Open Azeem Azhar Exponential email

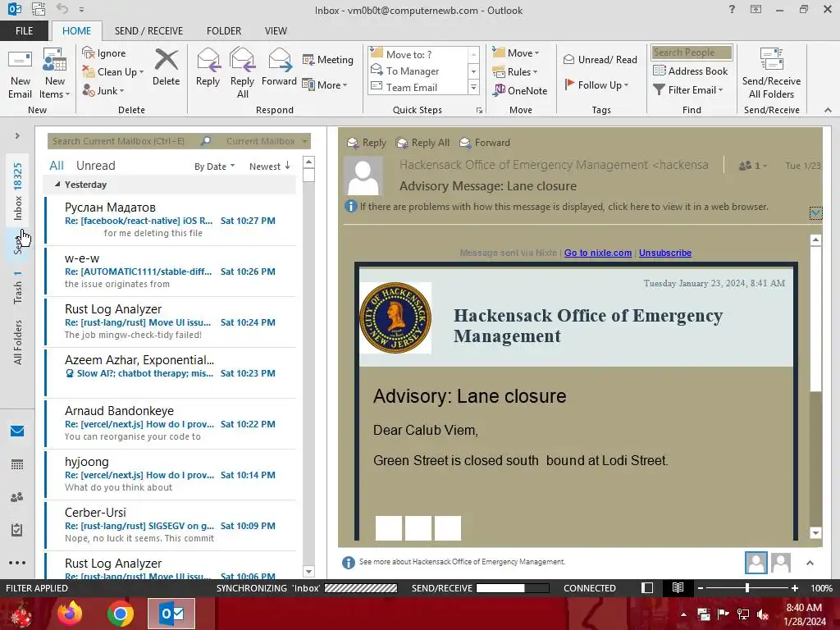tap(171, 373)
